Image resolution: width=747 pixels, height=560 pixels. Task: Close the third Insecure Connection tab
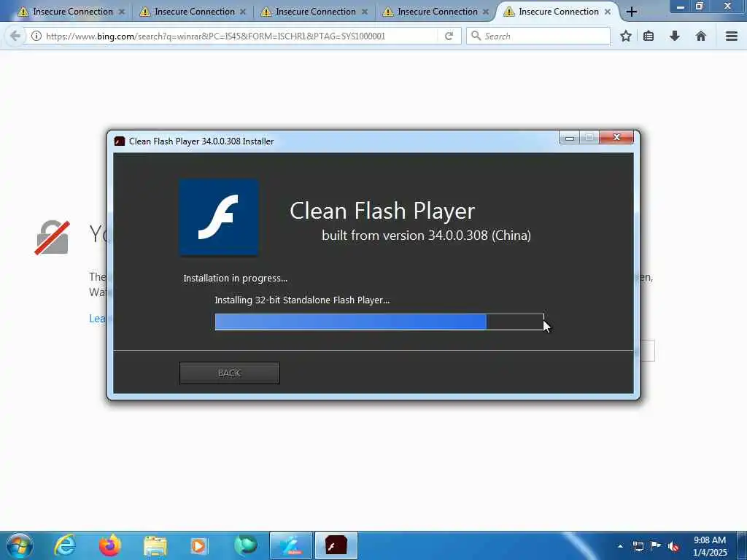[x=365, y=12]
